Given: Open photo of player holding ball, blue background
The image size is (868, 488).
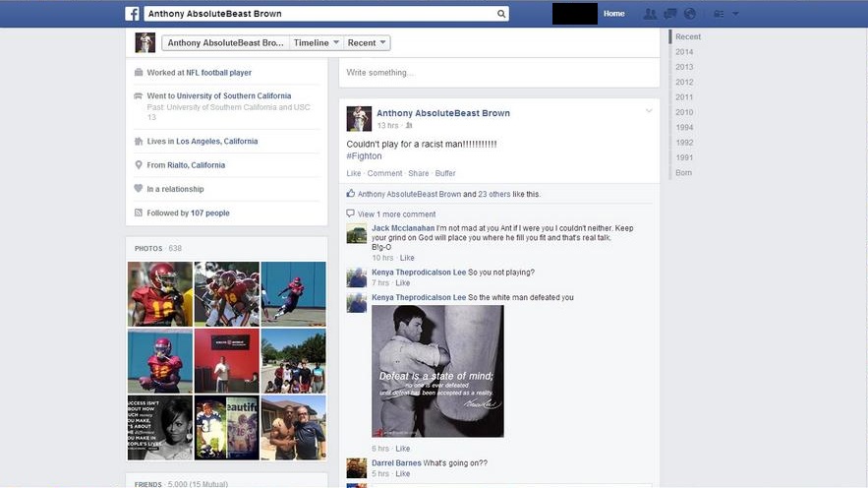Looking at the screenshot, I should [x=160, y=361].
